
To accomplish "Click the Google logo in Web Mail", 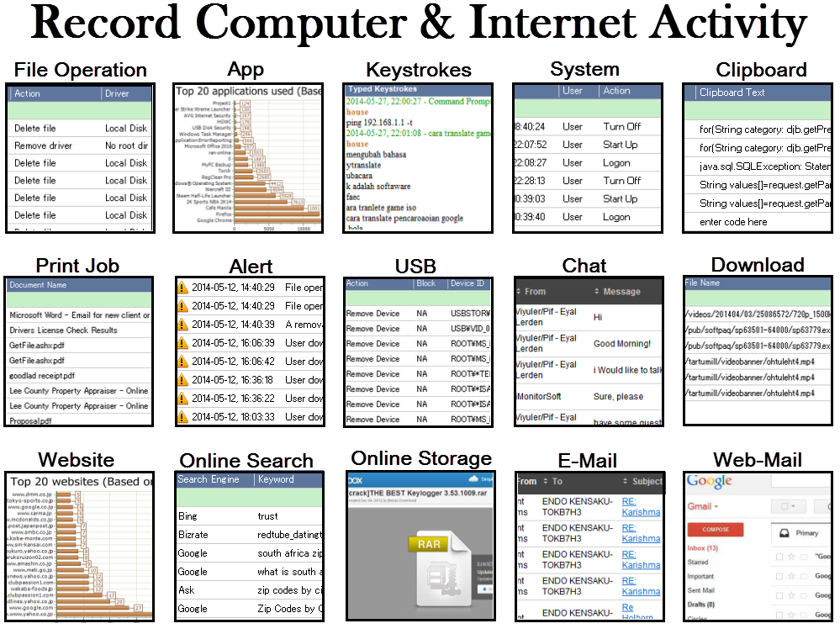I will [709, 482].
